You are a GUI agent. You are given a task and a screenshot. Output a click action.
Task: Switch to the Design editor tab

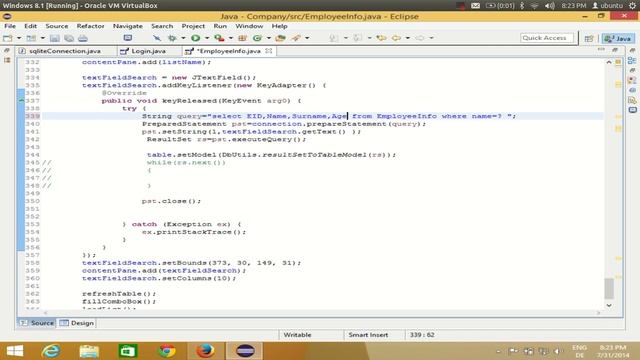click(77, 323)
